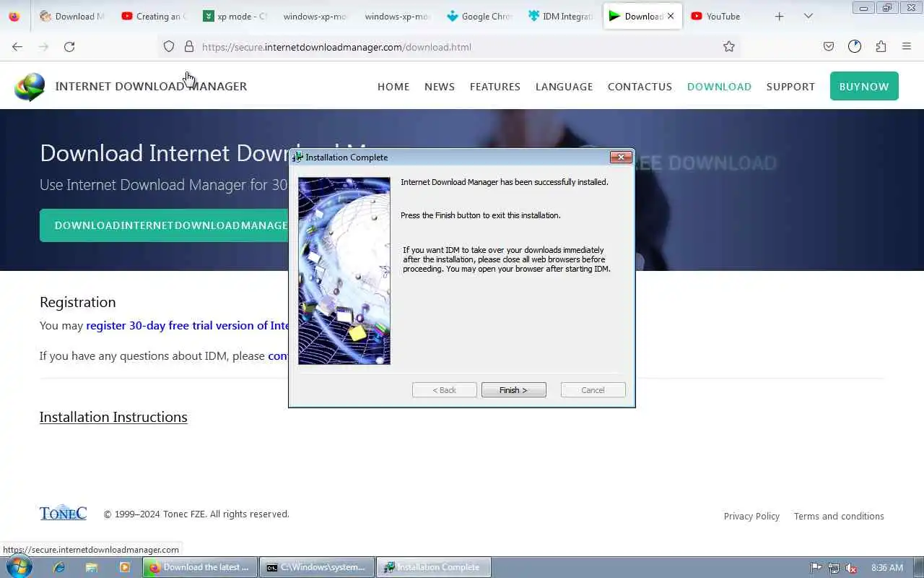Click the Firefox forward arrow

(x=43, y=46)
